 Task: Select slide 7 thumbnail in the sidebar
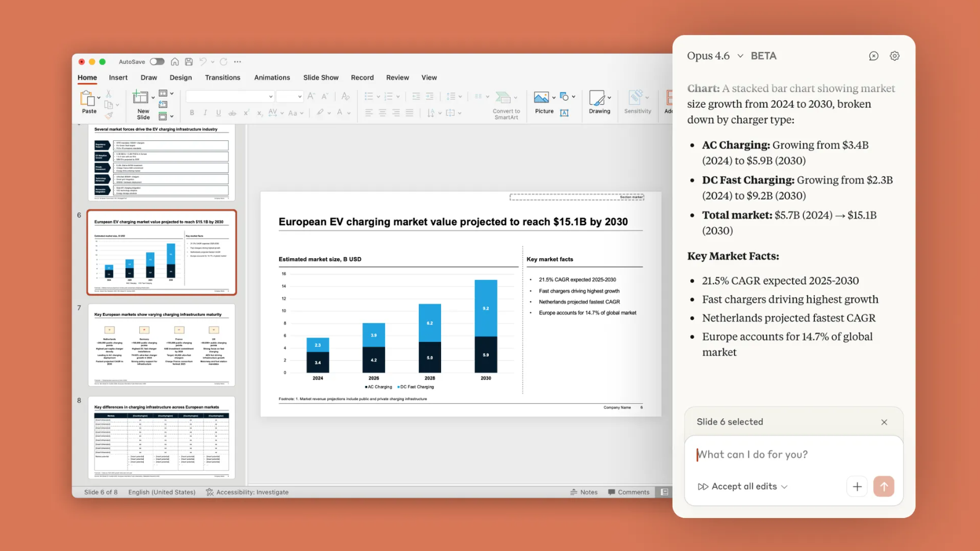(161, 345)
